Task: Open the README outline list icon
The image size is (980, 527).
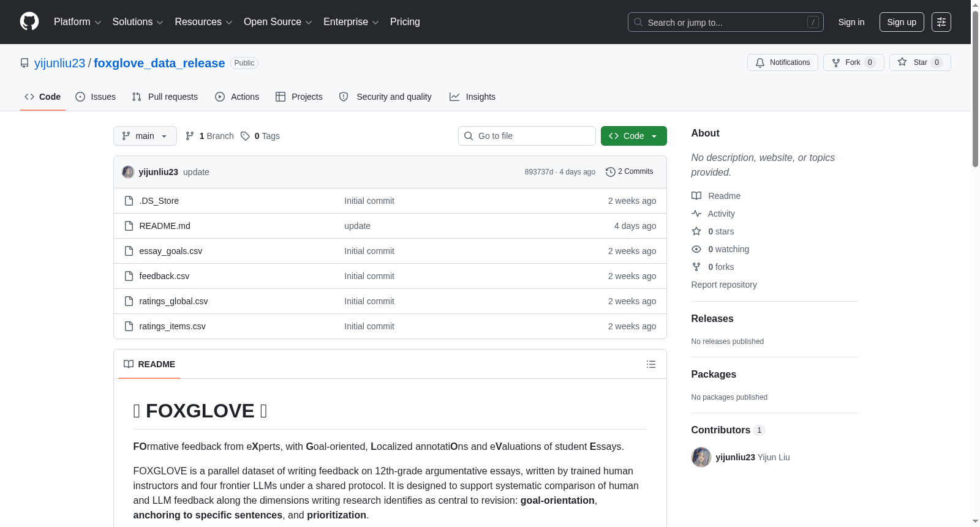Action: click(x=651, y=364)
